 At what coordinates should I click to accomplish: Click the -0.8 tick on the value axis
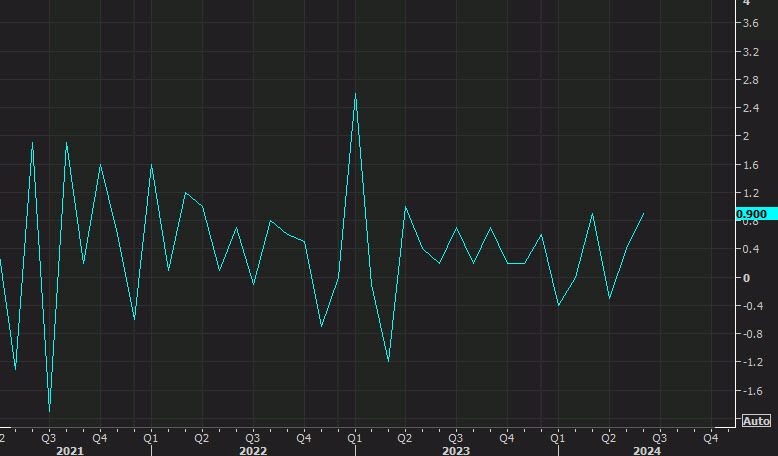748,335
